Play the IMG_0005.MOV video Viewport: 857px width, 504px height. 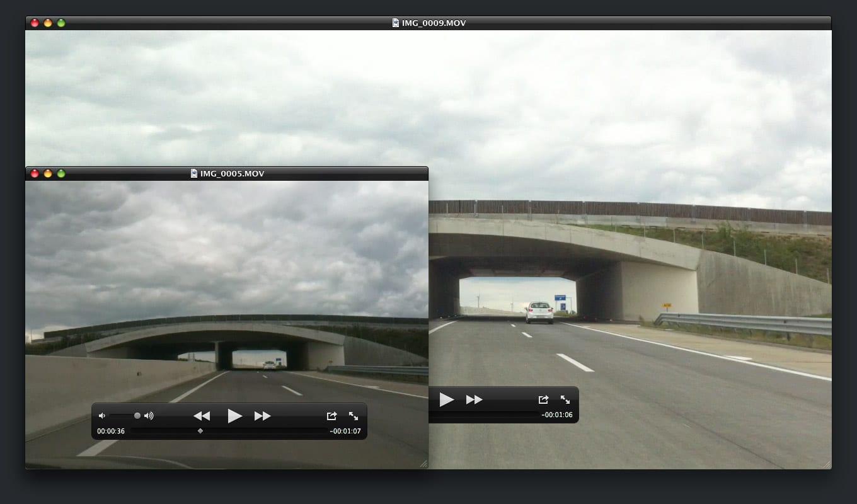[235, 416]
